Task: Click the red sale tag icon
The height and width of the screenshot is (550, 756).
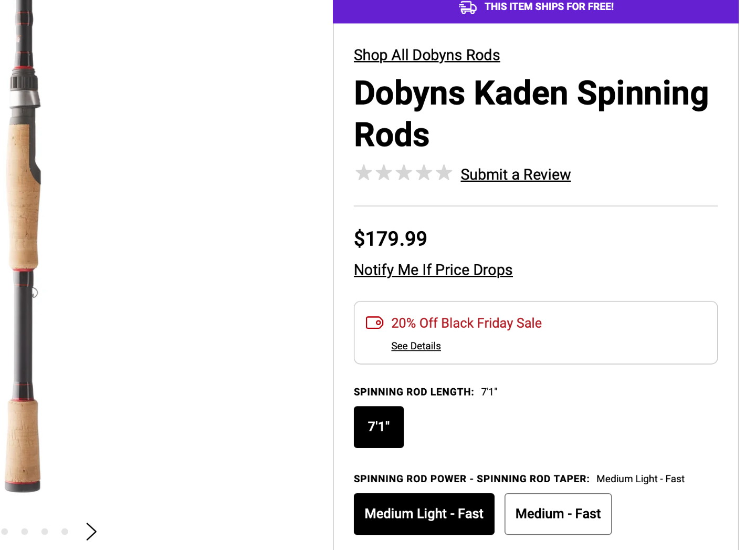Action: tap(374, 323)
